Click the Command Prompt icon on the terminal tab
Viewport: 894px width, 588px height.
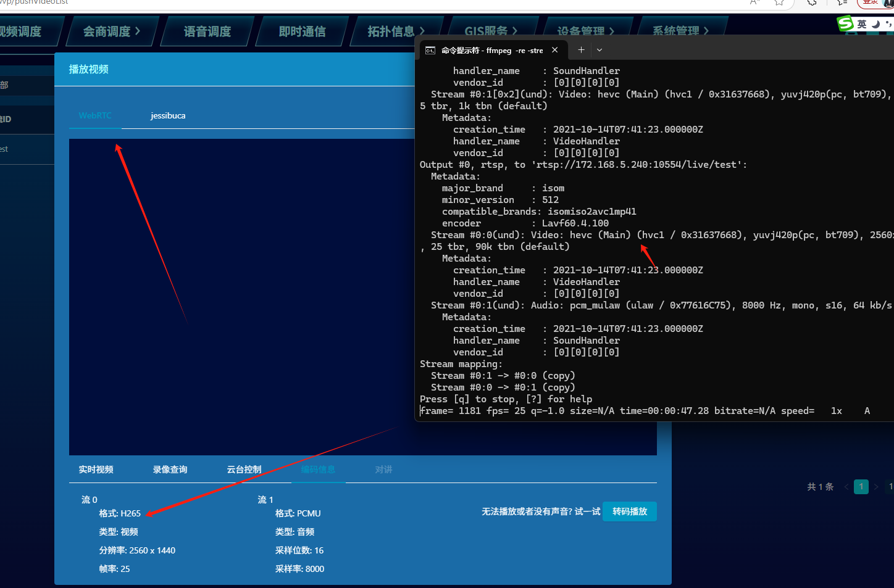tap(430, 50)
